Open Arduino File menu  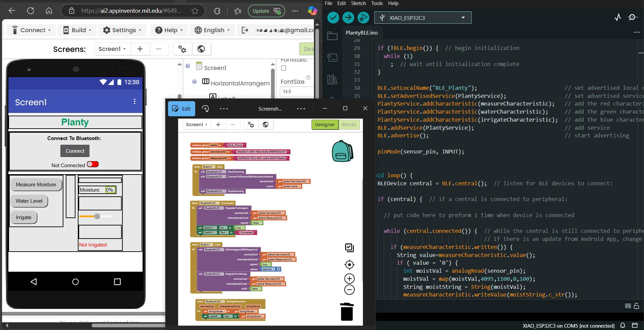coord(328,3)
